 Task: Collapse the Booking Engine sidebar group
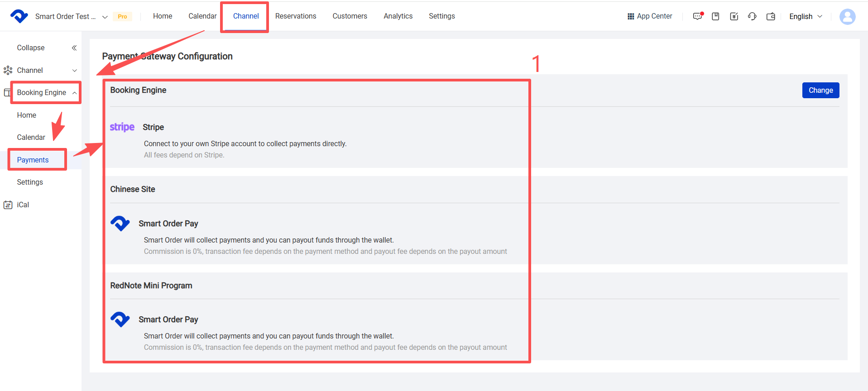pos(74,93)
